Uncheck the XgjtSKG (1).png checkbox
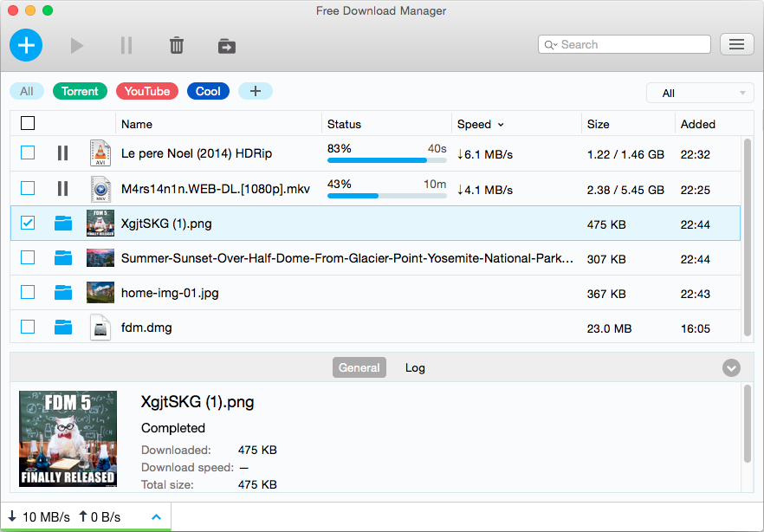The image size is (764, 532). click(28, 223)
